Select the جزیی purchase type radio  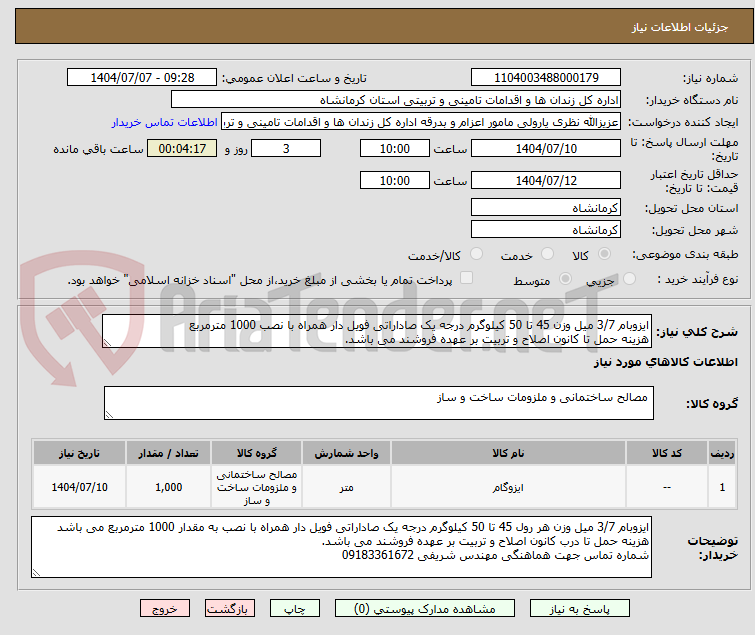(x=629, y=279)
